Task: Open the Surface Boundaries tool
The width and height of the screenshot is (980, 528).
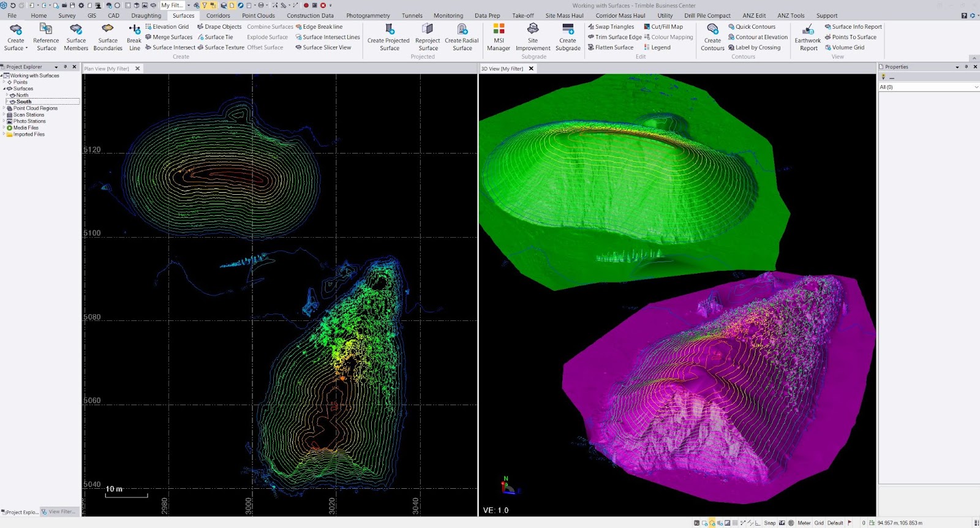Action: [x=108, y=37]
